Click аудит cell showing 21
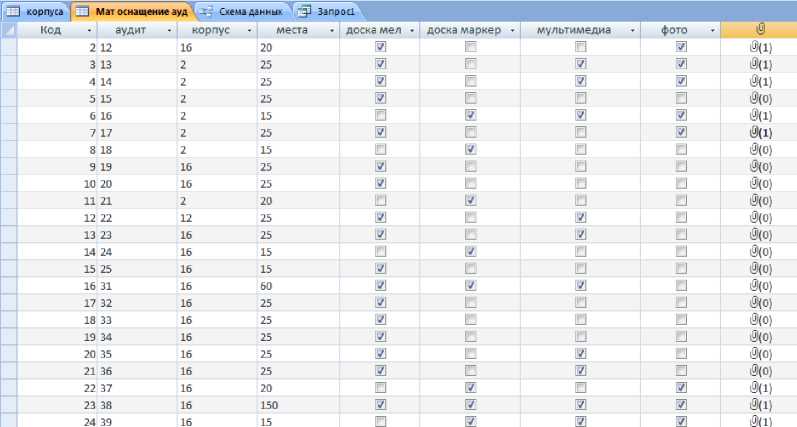Screen dimensions: 797x427 137,201
